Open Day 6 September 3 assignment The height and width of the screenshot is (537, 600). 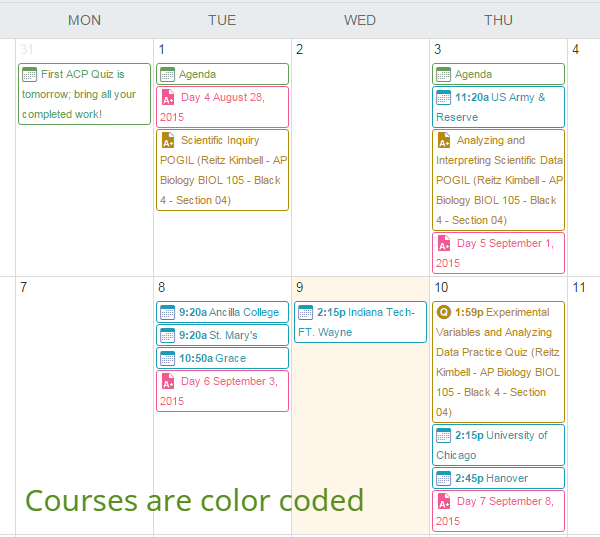(x=222, y=391)
